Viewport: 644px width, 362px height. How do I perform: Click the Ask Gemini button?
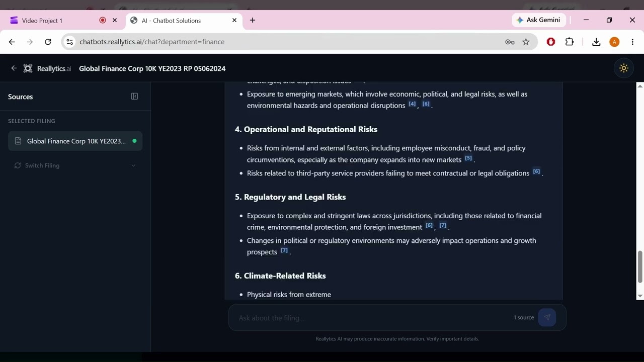click(x=539, y=20)
